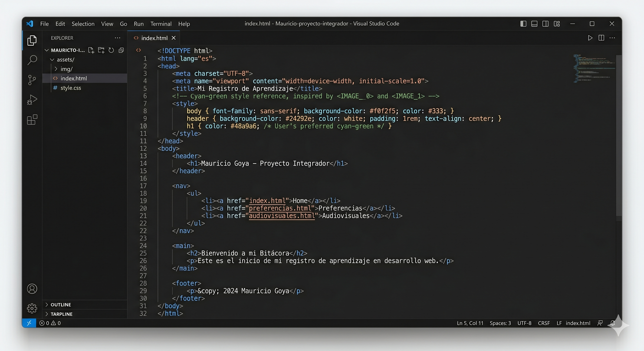Viewport: 644px width, 351px height.
Task: Open the Manage gear icon
Action: point(32,308)
